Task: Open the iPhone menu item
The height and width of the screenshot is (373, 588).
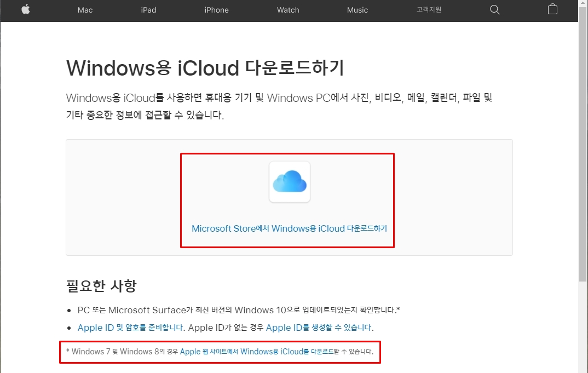Action: (x=216, y=10)
